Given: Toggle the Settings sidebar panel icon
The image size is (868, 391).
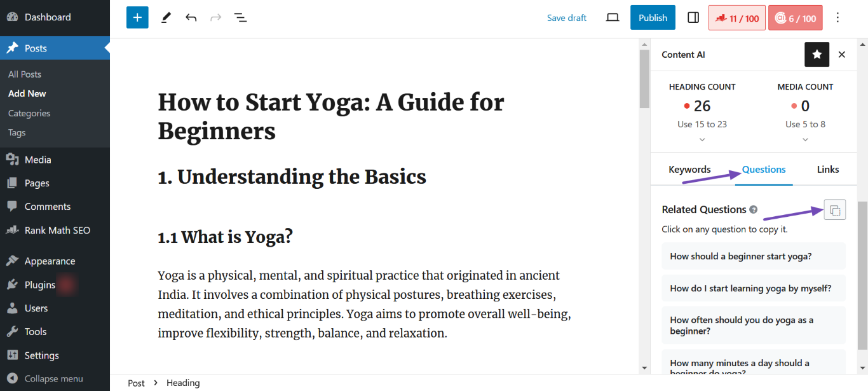Looking at the screenshot, I should (x=693, y=18).
